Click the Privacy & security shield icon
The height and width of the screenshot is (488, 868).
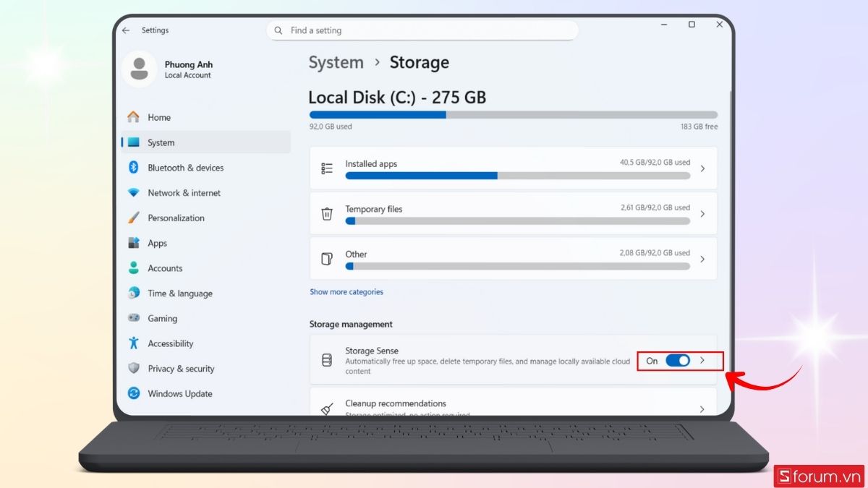coord(133,368)
